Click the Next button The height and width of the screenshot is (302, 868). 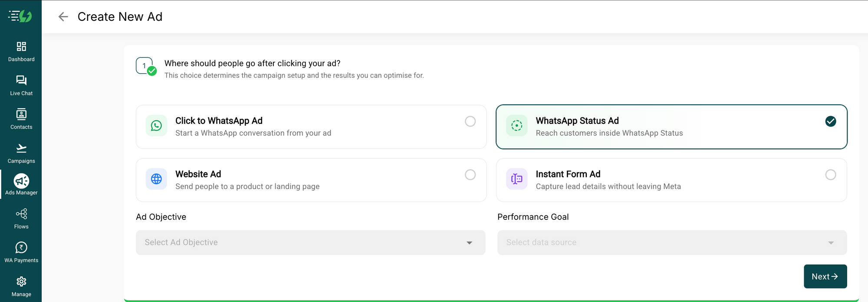point(825,276)
